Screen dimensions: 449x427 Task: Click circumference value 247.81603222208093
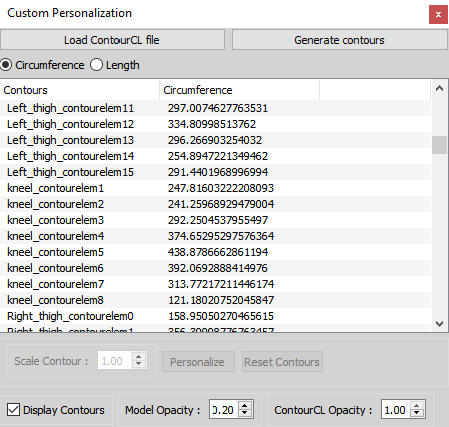pyautogui.click(x=221, y=188)
